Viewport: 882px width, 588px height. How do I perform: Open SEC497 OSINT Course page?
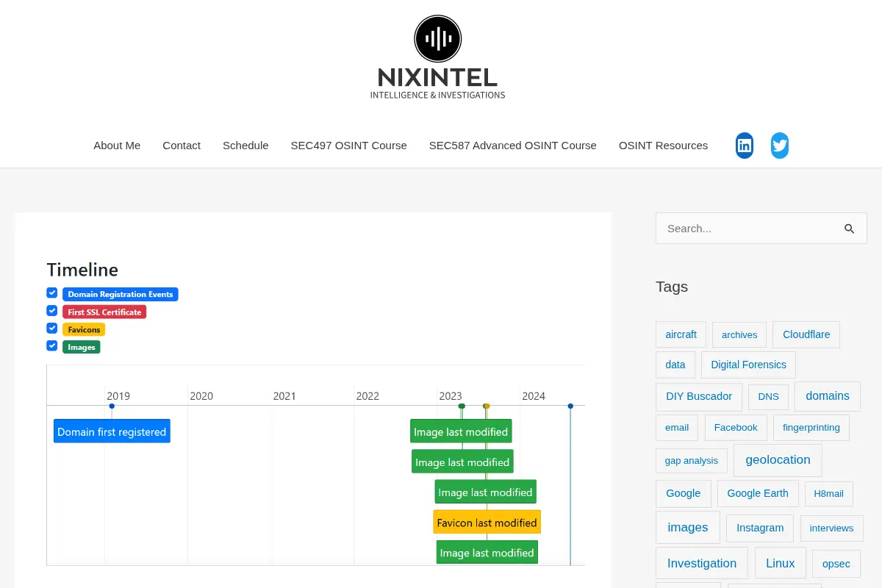(x=348, y=146)
